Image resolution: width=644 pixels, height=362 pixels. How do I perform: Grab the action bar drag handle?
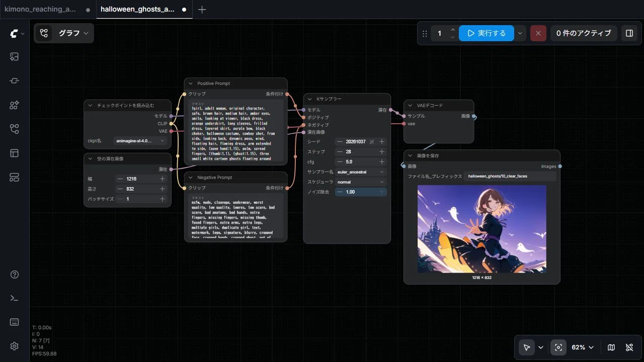(425, 34)
